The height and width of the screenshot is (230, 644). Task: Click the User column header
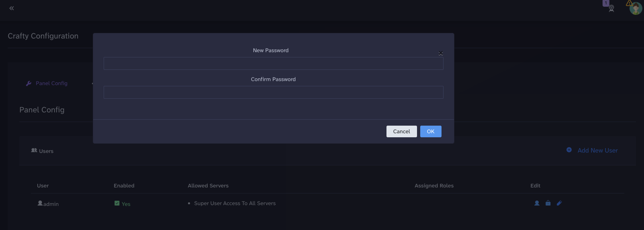[43, 185]
